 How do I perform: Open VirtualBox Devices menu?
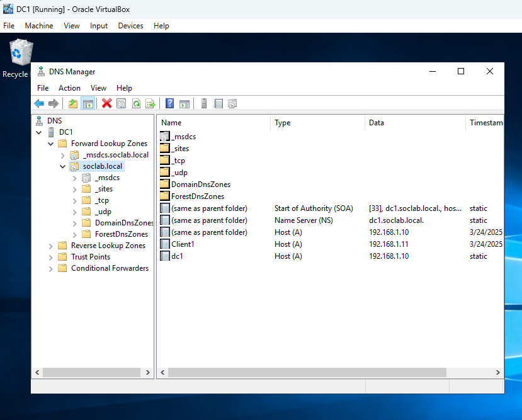pyautogui.click(x=130, y=26)
